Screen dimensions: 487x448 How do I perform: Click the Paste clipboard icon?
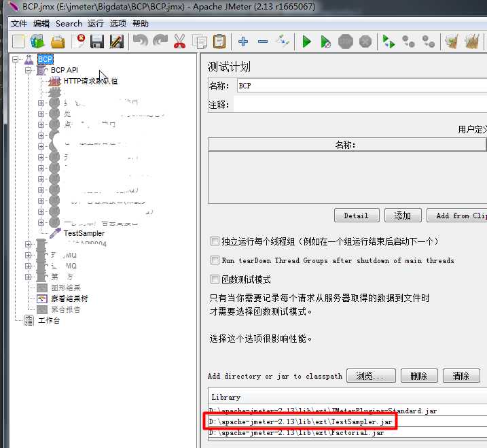coord(219,41)
